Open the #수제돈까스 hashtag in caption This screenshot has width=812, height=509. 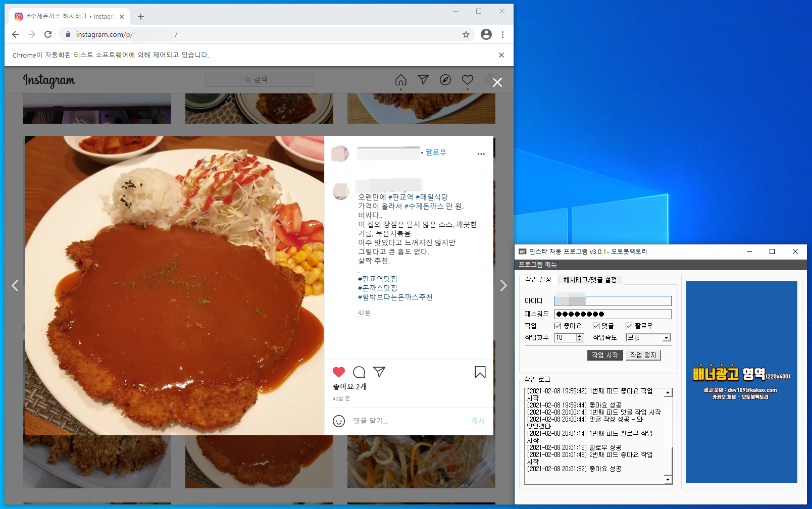(424, 206)
